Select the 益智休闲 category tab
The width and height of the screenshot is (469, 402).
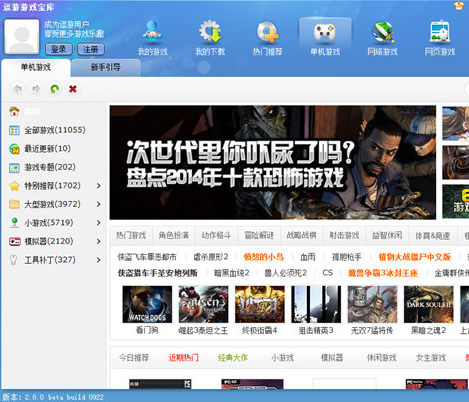tap(387, 236)
